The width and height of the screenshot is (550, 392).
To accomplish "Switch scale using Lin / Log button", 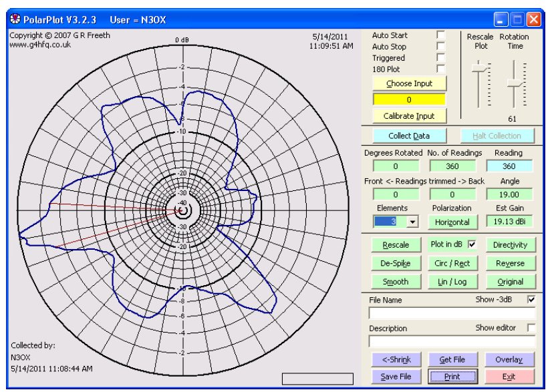I will click(x=452, y=282).
